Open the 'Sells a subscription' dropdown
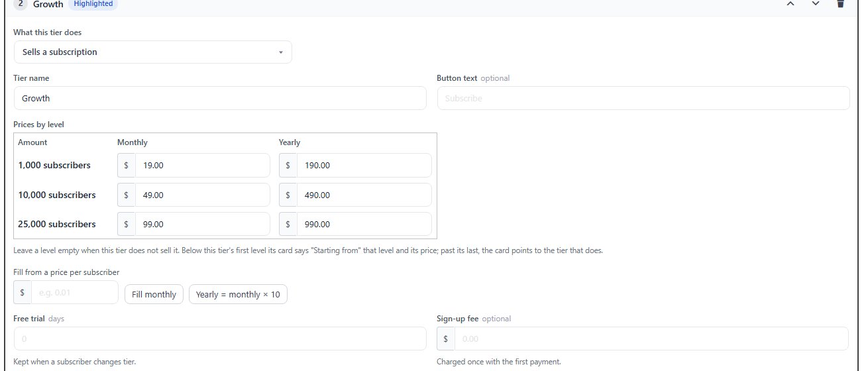868x371 pixels. [x=153, y=52]
